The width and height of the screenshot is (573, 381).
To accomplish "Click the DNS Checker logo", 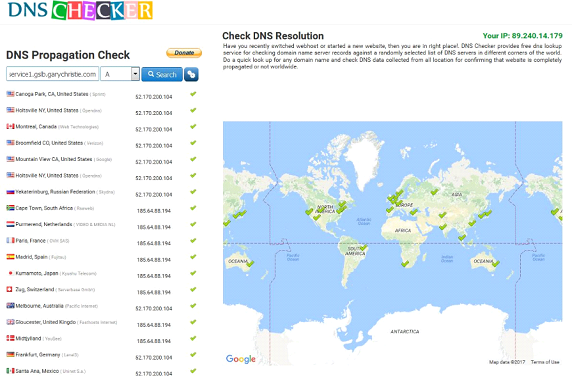I will 80,10.
